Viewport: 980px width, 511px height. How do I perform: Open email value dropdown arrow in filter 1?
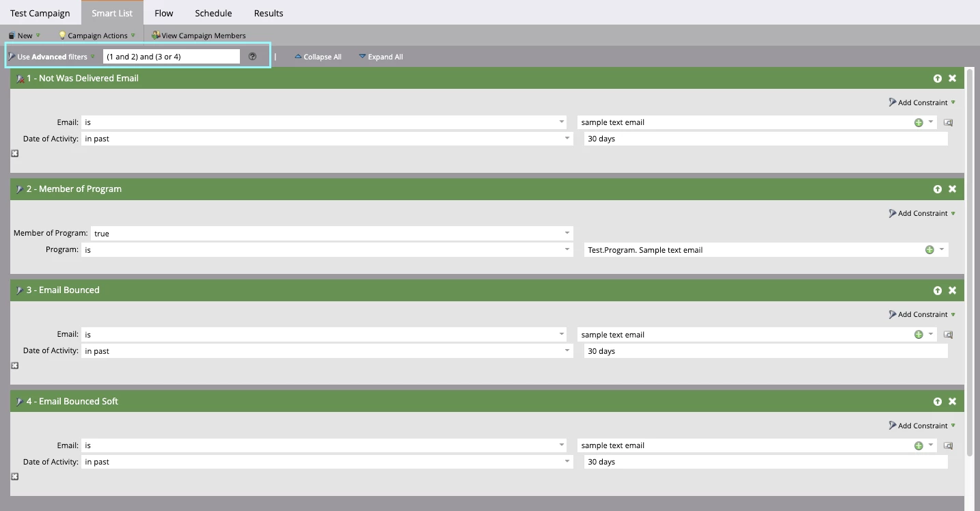click(x=931, y=122)
